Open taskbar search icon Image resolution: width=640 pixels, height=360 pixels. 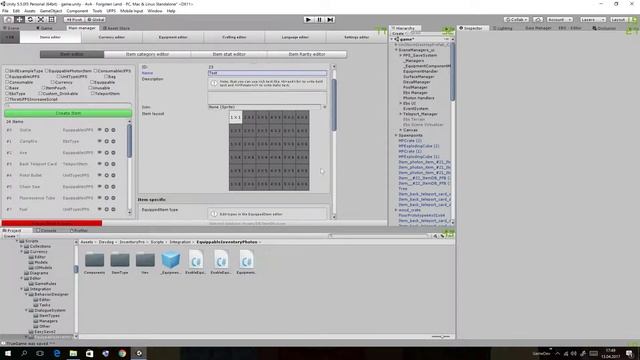[24, 353]
